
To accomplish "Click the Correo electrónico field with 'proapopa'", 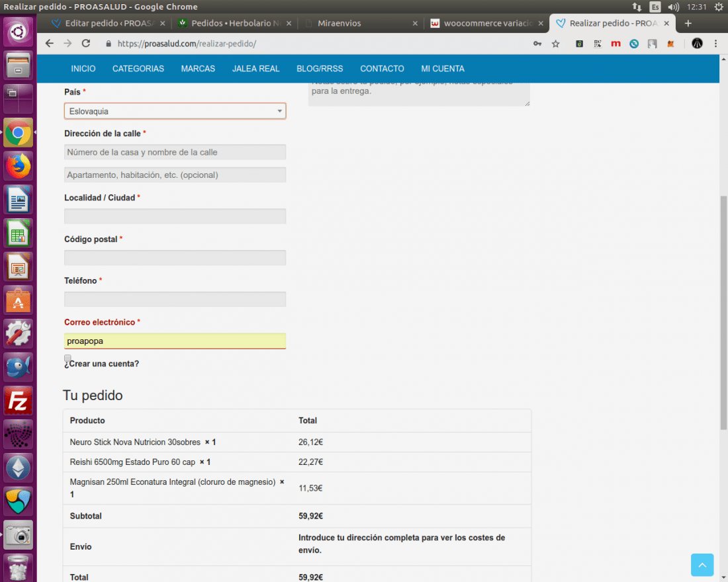I will coord(175,341).
